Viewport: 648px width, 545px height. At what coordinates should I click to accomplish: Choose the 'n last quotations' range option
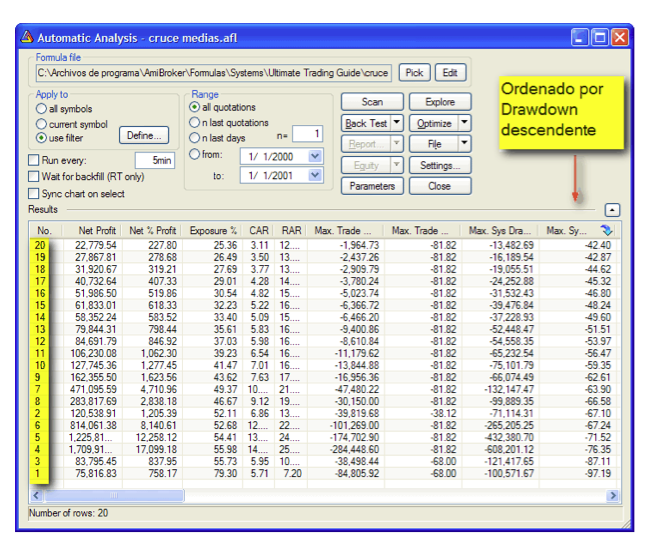pyautogui.click(x=194, y=122)
